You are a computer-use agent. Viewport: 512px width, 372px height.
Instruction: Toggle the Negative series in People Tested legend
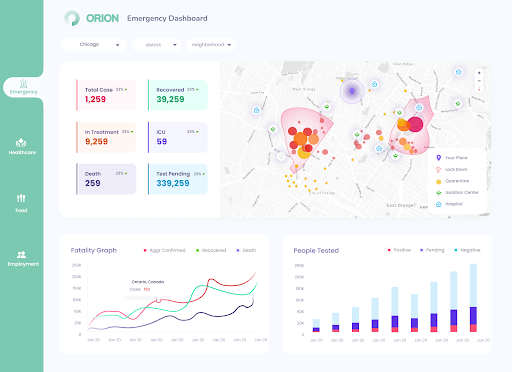(x=467, y=250)
